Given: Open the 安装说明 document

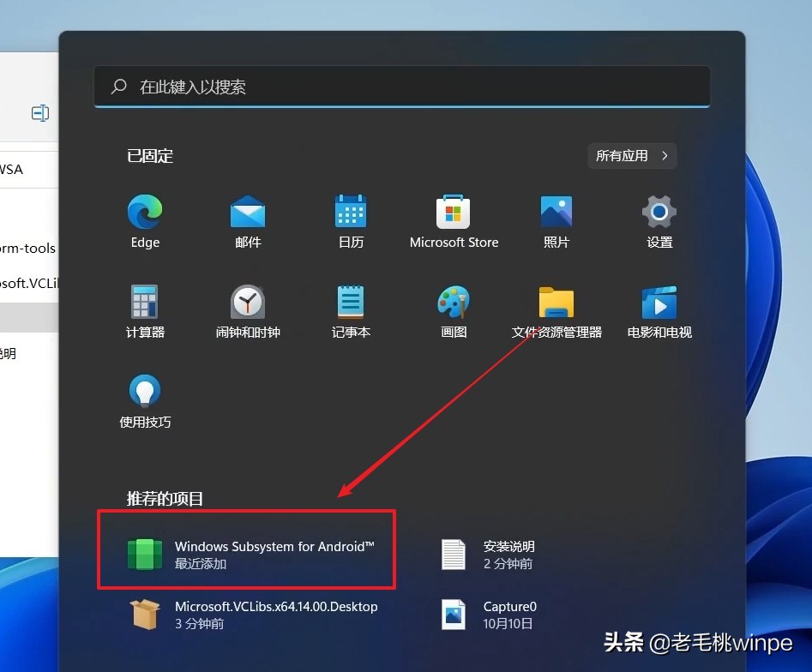Looking at the screenshot, I should click(x=488, y=555).
